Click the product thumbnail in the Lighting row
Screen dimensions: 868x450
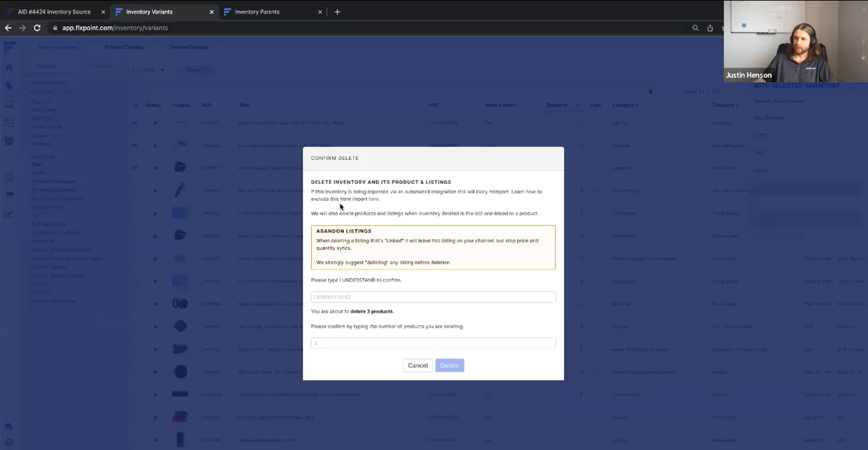tap(180, 123)
